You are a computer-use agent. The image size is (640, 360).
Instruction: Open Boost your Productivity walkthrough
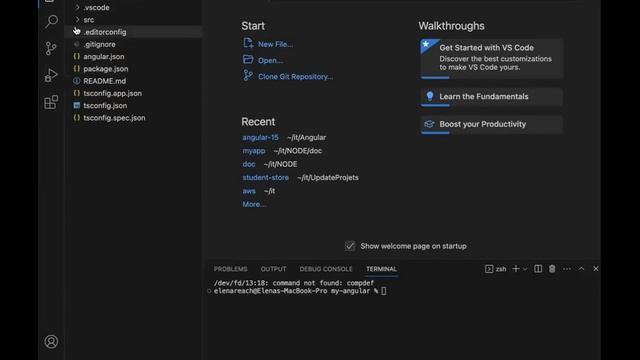point(491,124)
